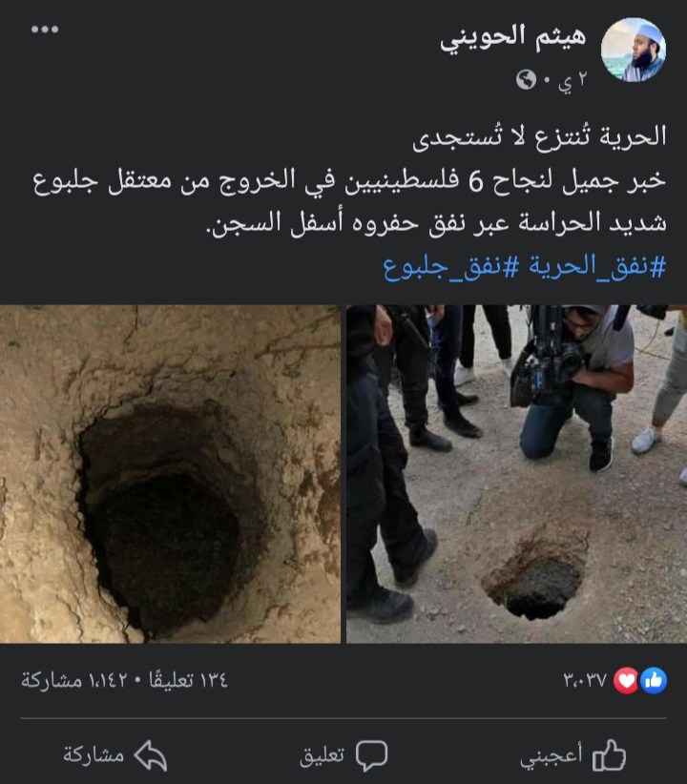Click the share arrow icon
The image size is (687, 784).
(x=151, y=755)
